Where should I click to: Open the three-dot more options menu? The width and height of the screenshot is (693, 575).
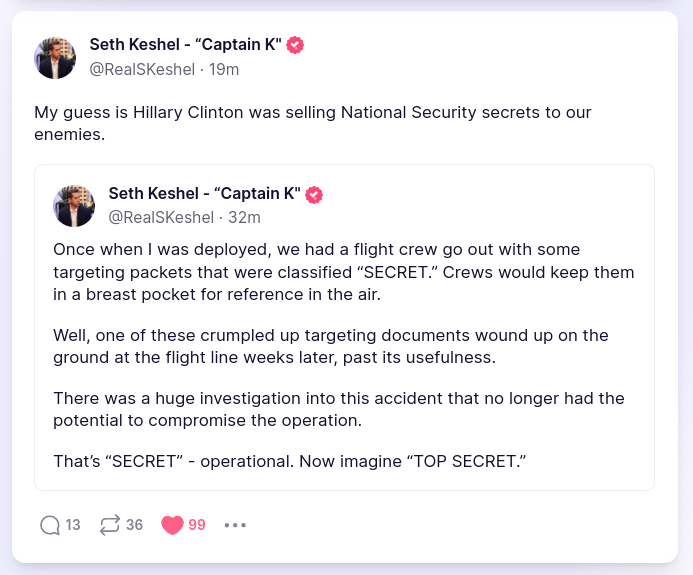point(235,525)
